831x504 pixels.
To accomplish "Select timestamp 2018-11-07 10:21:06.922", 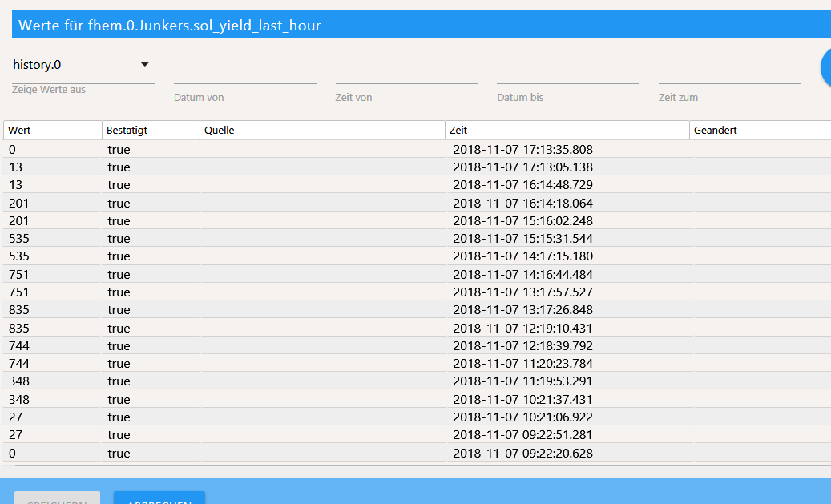I will coord(522,417).
